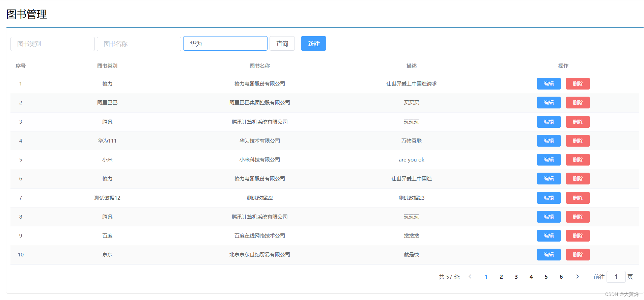Edit the 百度 row
644x300 pixels.
549,236
